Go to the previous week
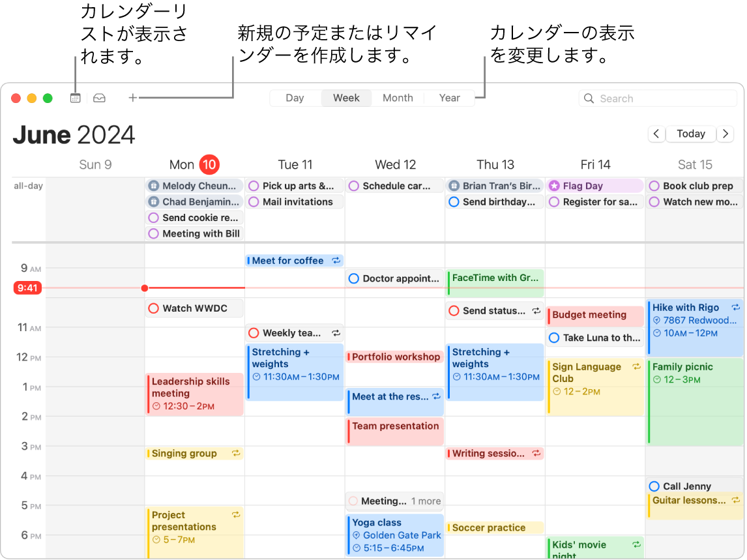This screenshot has width=747, height=560. (656, 134)
